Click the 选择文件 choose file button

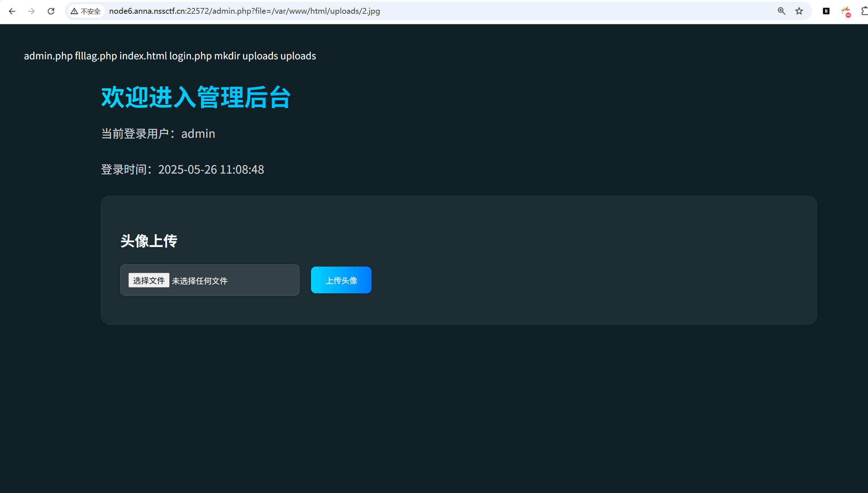(149, 280)
